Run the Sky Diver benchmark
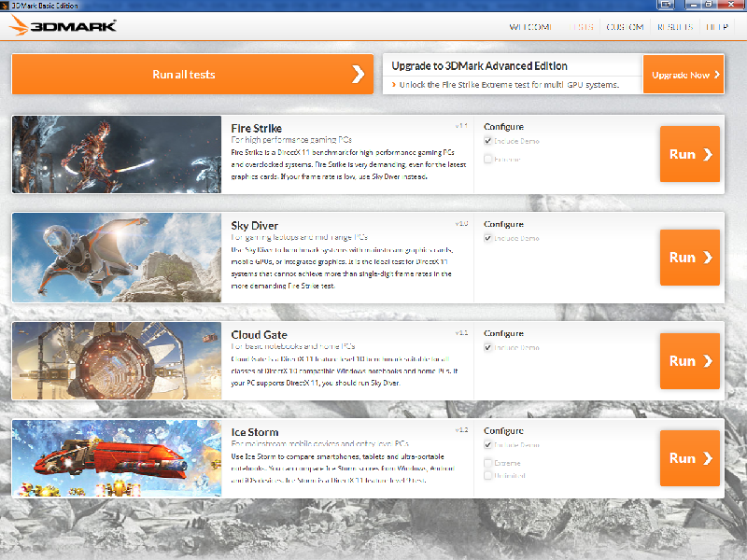747x560 pixels. [x=690, y=258]
